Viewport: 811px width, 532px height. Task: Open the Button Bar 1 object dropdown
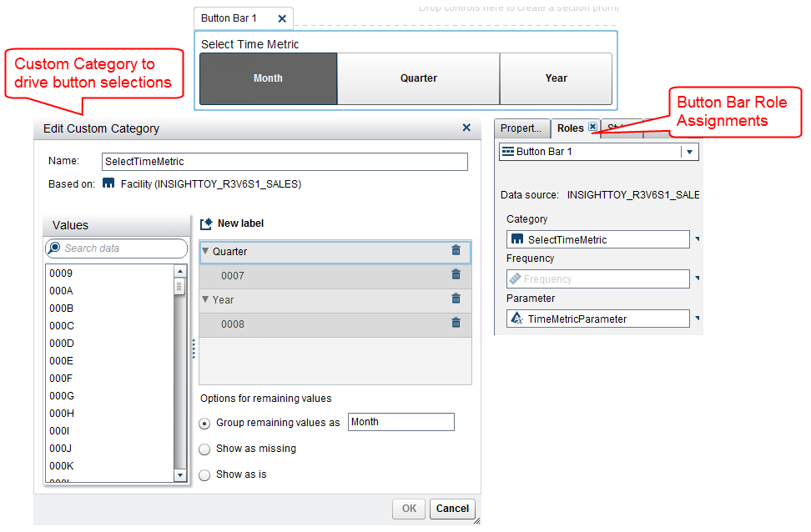point(689,152)
